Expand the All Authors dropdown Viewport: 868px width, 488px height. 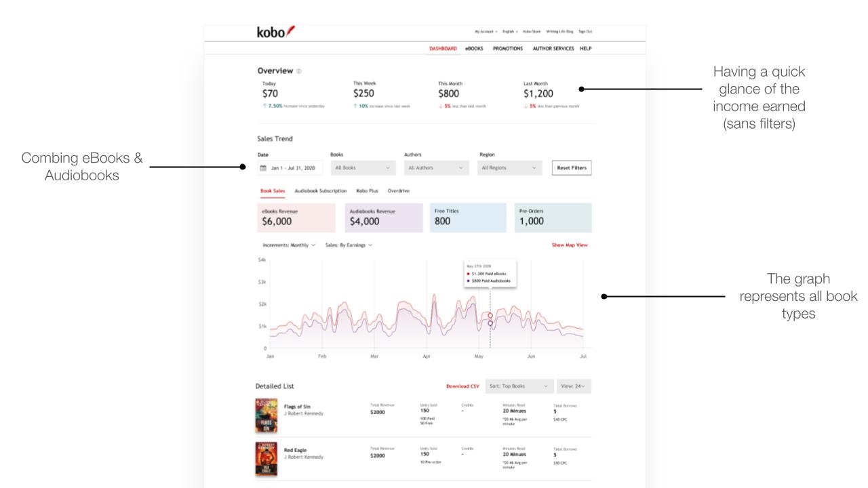point(435,168)
